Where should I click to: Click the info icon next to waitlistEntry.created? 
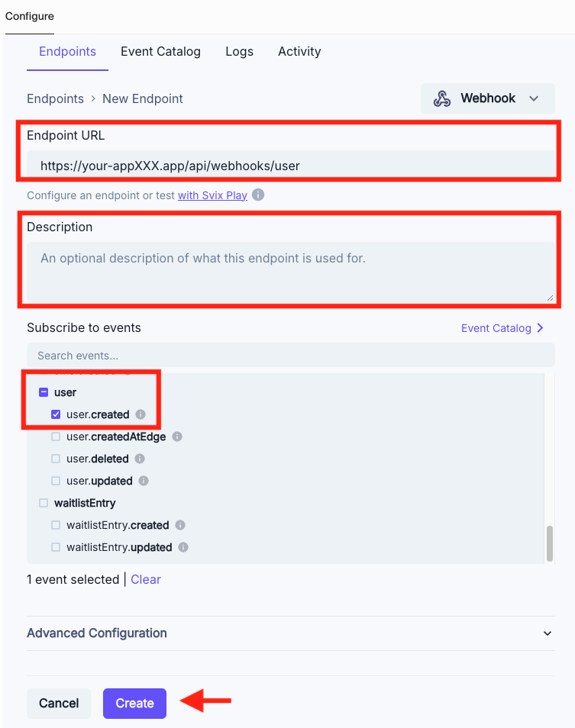pyautogui.click(x=179, y=525)
